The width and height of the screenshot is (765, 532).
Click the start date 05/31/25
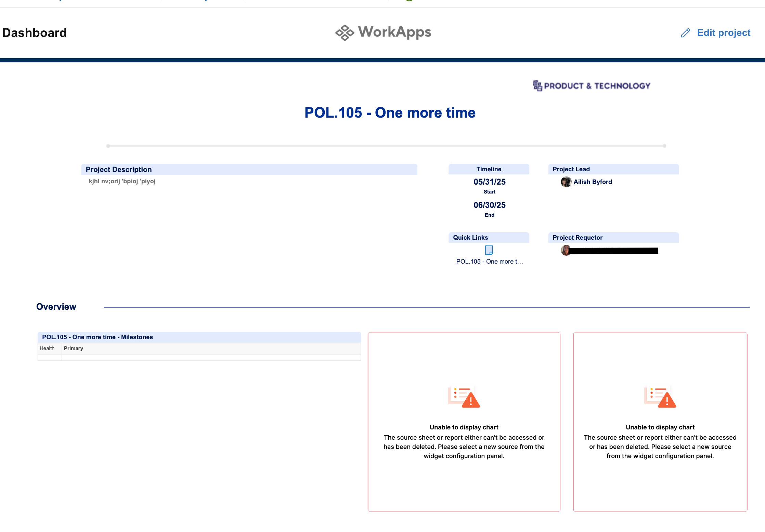[490, 182]
